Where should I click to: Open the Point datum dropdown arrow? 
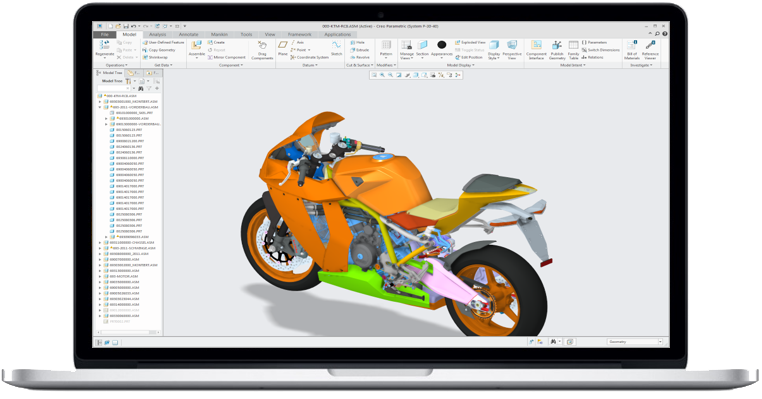[x=309, y=50]
